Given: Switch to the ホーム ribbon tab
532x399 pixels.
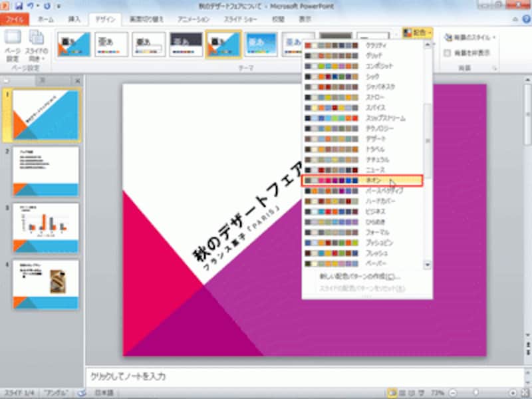Looking at the screenshot, I should (x=46, y=19).
